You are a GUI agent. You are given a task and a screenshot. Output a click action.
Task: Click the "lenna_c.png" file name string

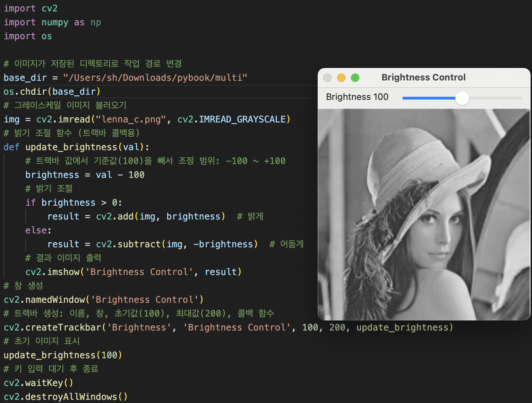click(x=131, y=119)
